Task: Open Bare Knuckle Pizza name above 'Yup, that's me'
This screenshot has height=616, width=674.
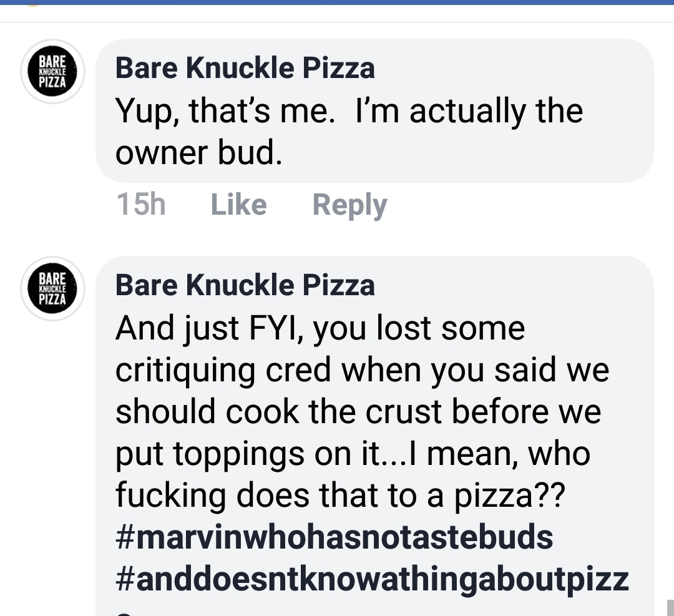Action: tap(245, 68)
